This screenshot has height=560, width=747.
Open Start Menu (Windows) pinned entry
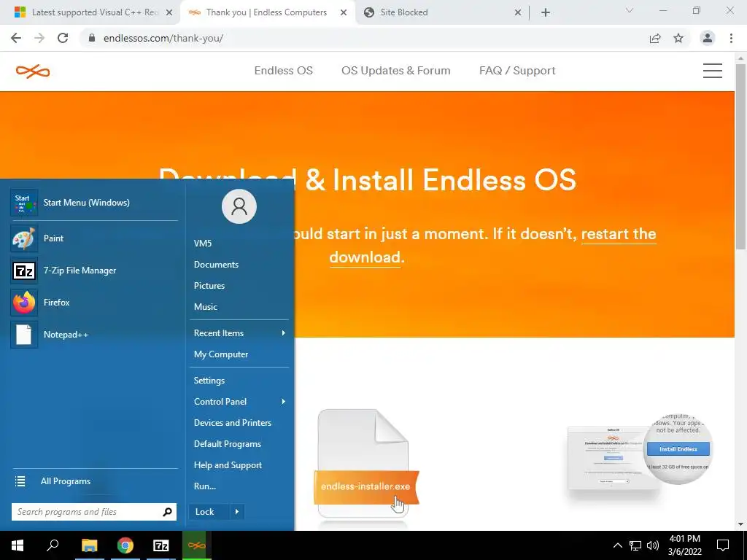point(94,203)
